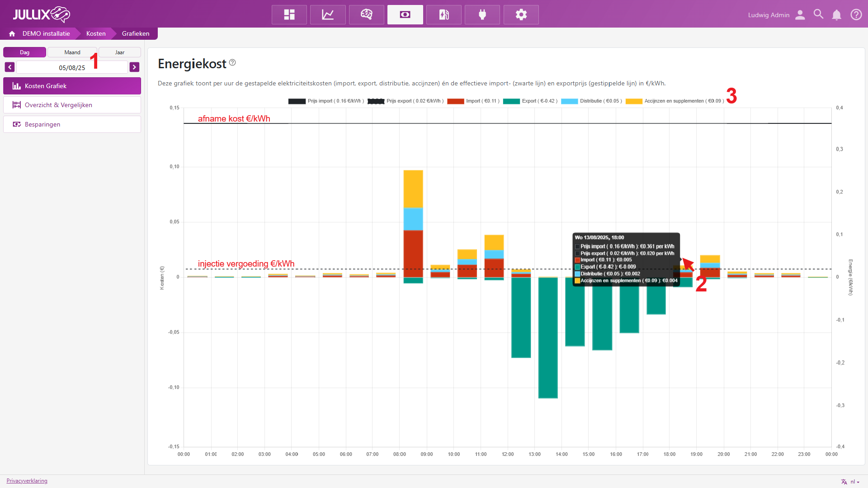Open the help question mark in header
868x488 pixels.
pyautogui.click(x=856, y=14)
